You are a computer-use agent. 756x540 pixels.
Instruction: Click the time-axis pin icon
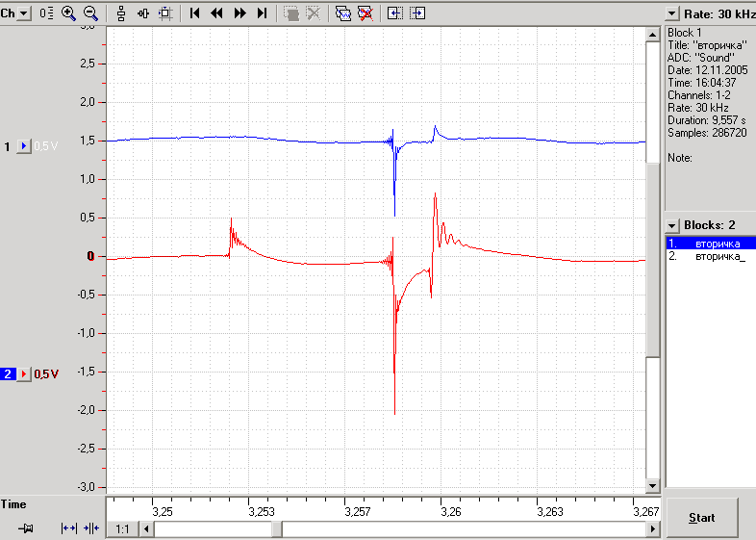click(25, 528)
